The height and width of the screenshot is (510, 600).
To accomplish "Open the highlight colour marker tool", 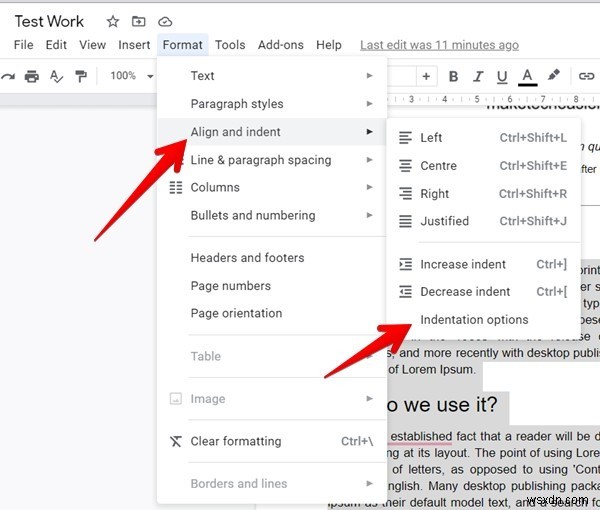I will pyautogui.click(x=553, y=75).
